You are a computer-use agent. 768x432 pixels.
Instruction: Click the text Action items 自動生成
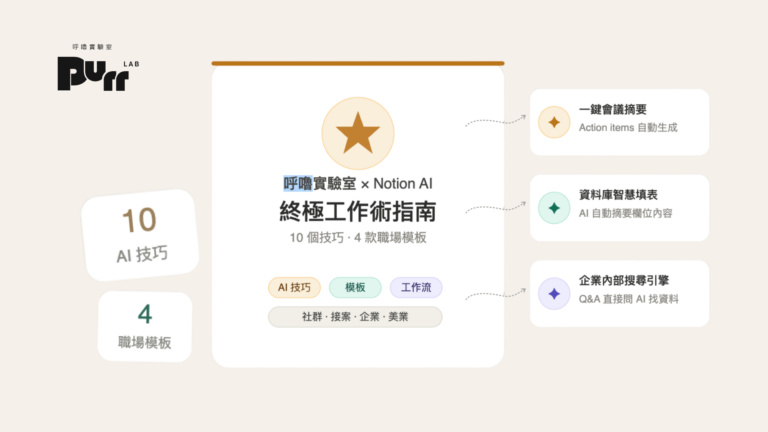(628, 127)
